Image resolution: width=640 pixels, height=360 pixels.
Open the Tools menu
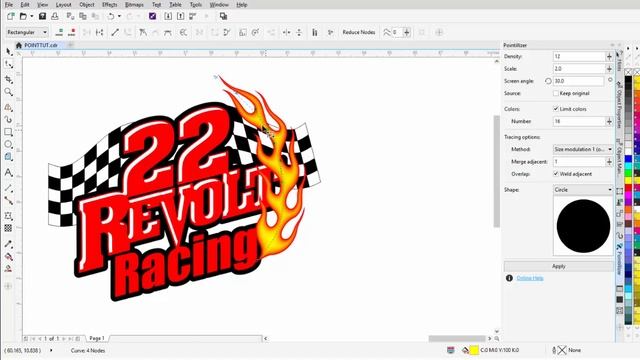196,4
